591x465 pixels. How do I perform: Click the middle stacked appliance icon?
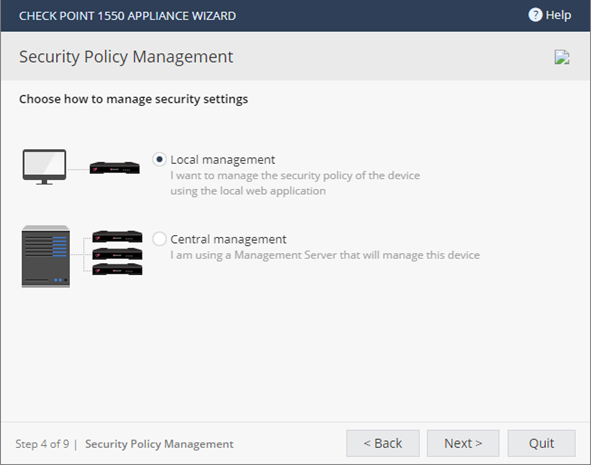pos(117,253)
